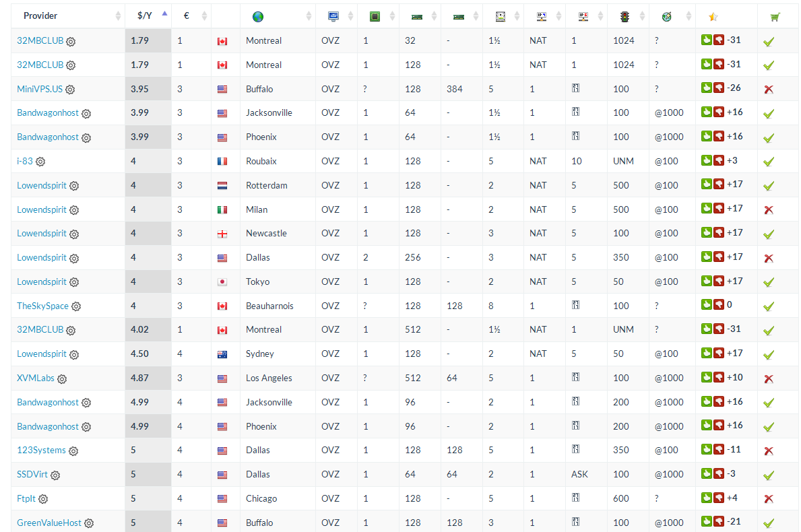Thumbs up the MiniVPS.US offer

[x=707, y=88]
